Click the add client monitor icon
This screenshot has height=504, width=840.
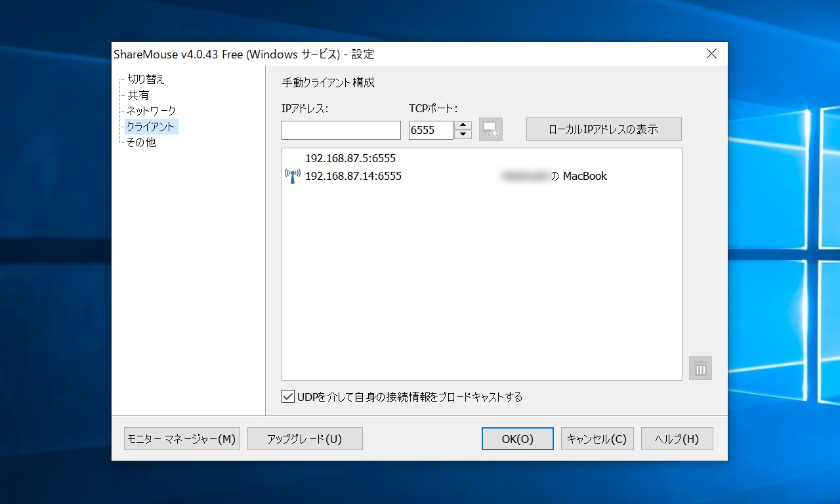pyautogui.click(x=490, y=129)
